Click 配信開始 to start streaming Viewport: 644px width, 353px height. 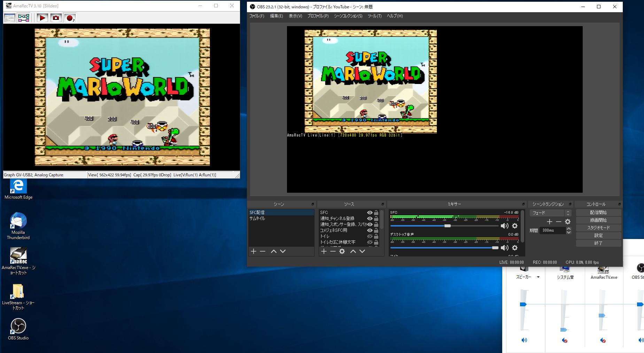click(x=598, y=213)
